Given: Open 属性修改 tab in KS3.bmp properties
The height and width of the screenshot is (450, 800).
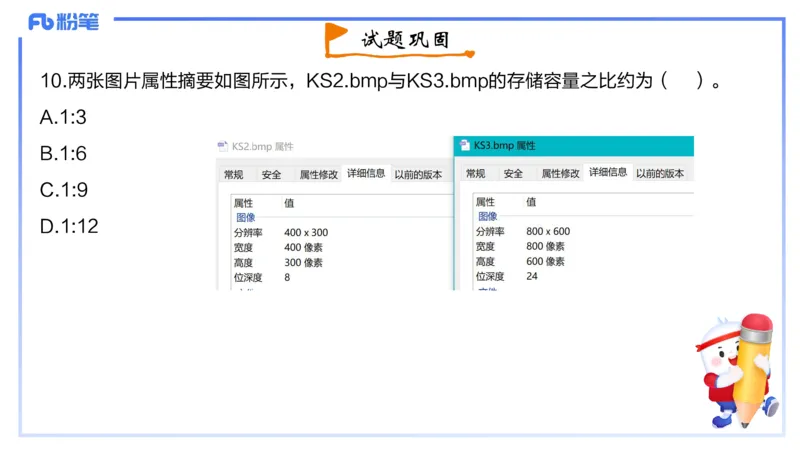Looking at the screenshot, I should [560, 173].
